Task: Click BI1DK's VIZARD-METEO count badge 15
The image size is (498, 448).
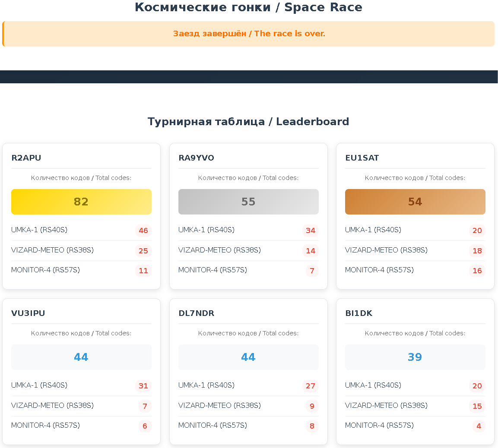Action: (x=477, y=406)
